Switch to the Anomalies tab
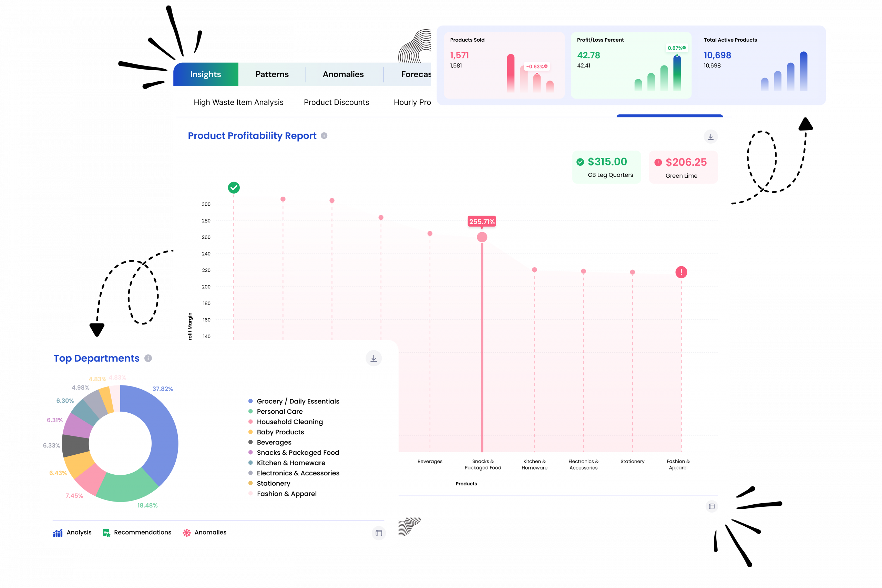The height and width of the screenshot is (588, 882). [343, 74]
